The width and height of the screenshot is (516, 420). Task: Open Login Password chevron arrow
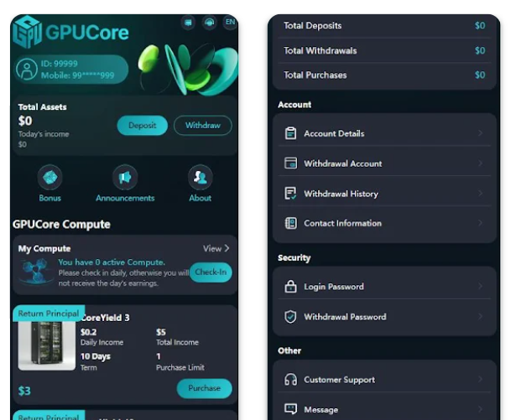pyautogui.click(x=481, y=287)
